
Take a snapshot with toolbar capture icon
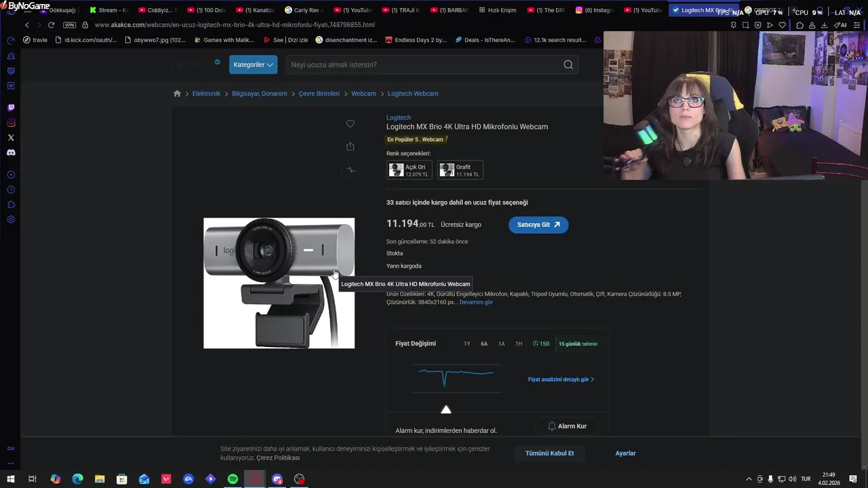(x=745, y=25)
